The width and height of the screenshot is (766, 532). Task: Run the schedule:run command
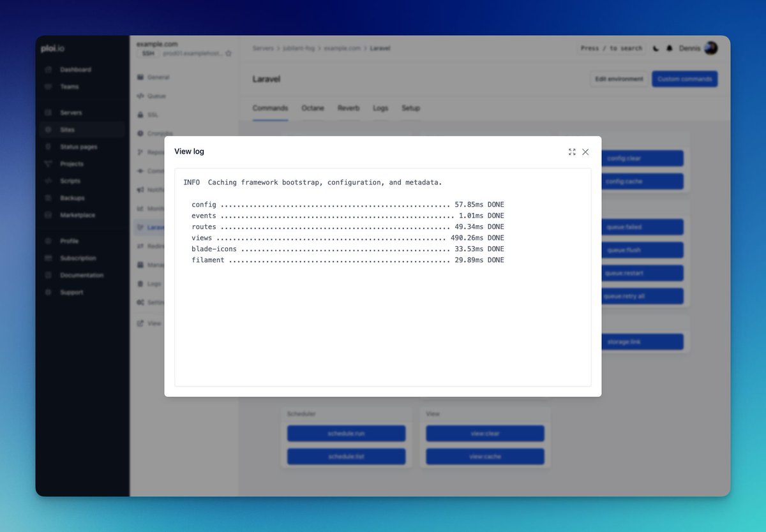pyautogui.click(x=346, y=434)
